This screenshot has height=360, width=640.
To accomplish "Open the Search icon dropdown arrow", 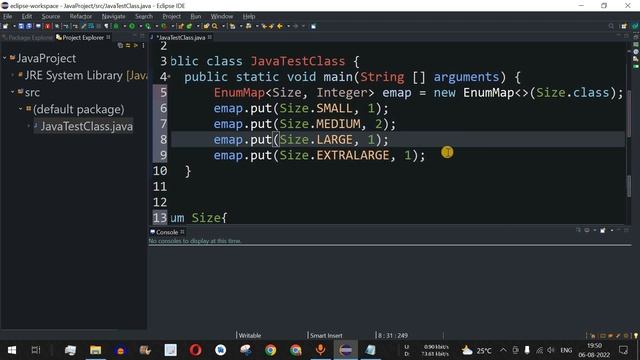I will tap(223, 26).
